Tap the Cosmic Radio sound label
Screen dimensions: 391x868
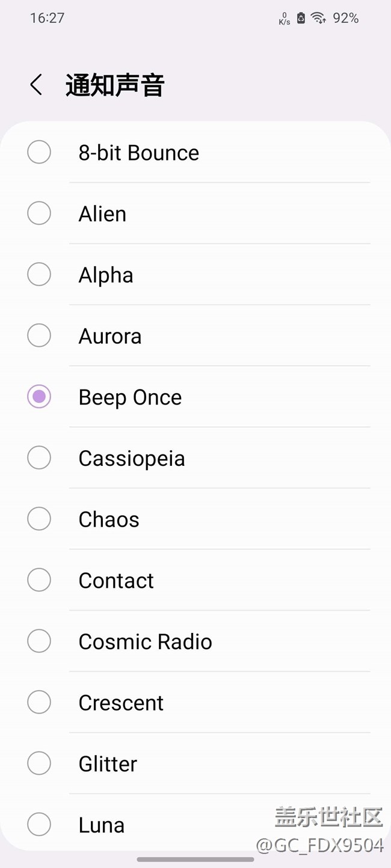[145, 641]
